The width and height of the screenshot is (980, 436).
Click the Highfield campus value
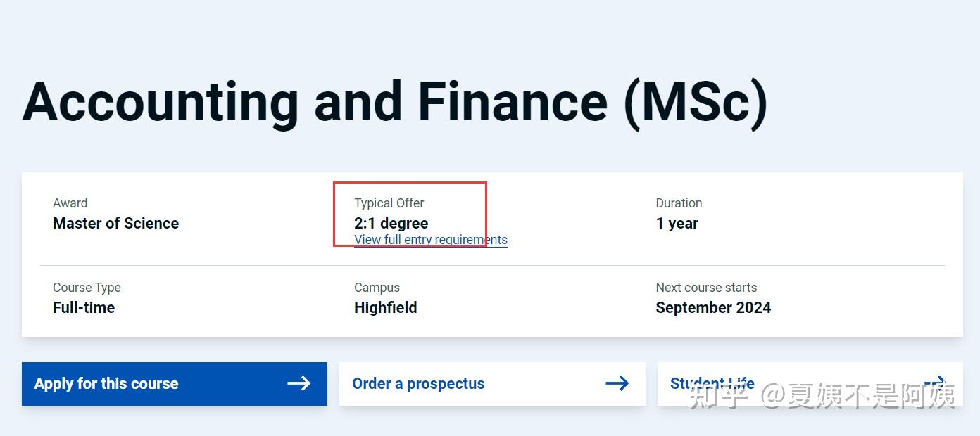click(385, 308)
